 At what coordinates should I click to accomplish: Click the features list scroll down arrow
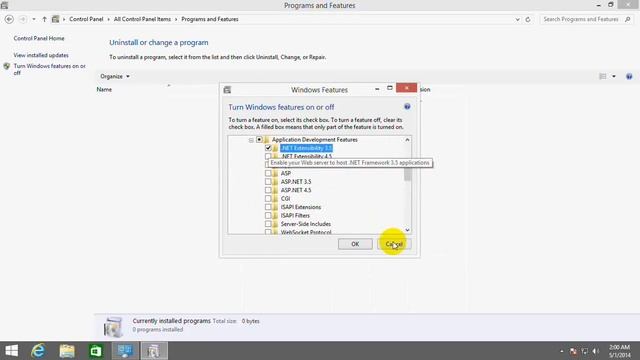(x=407, y=230)
